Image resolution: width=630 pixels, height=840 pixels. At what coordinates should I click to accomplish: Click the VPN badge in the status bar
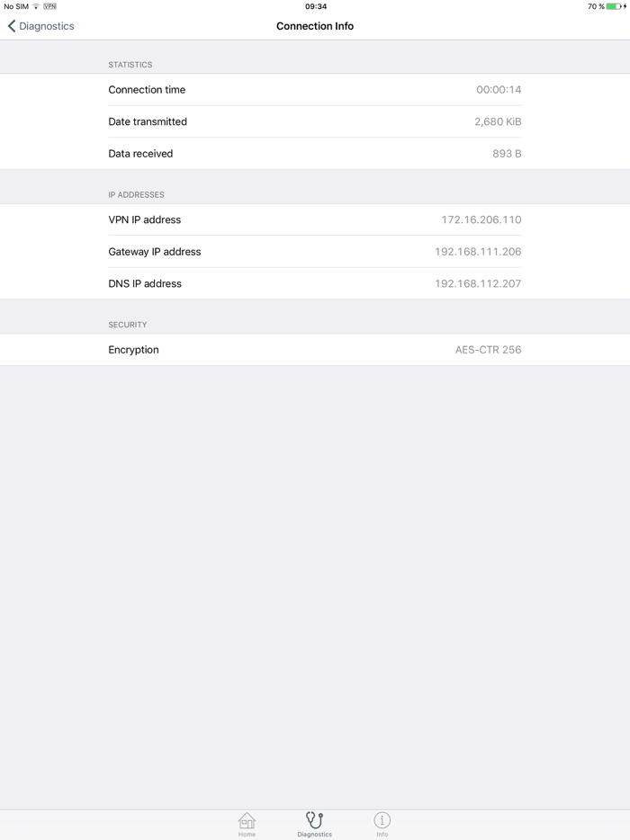click(49, 5)
